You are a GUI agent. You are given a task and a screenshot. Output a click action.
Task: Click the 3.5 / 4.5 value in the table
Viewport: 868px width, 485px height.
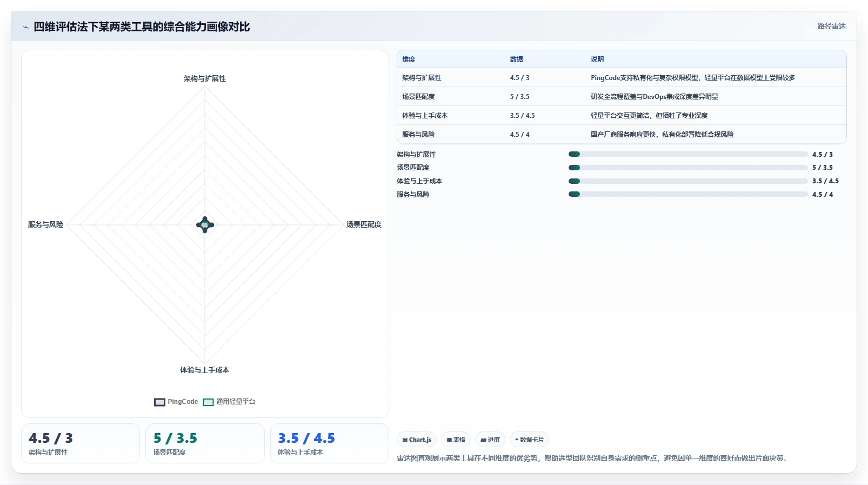tap(522, 116)
